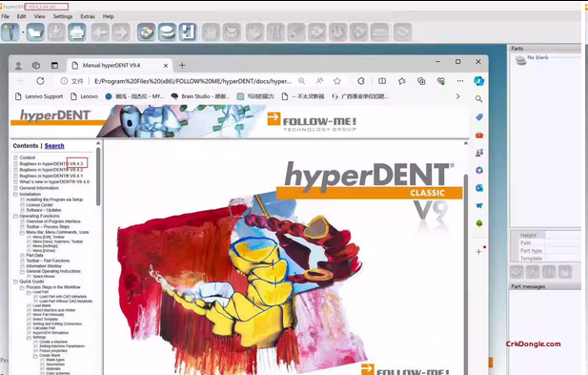Viewport: 588px width, 375px height.
Task: Click the save/download arrow toolbar icon
Action: [x=56, y=31]
